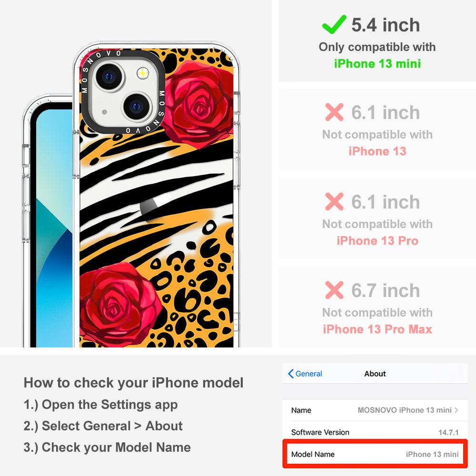The height and width of the screenshot is (476, 476).
Task: Click the green iPhone 13 mini text
Action: 377,63
